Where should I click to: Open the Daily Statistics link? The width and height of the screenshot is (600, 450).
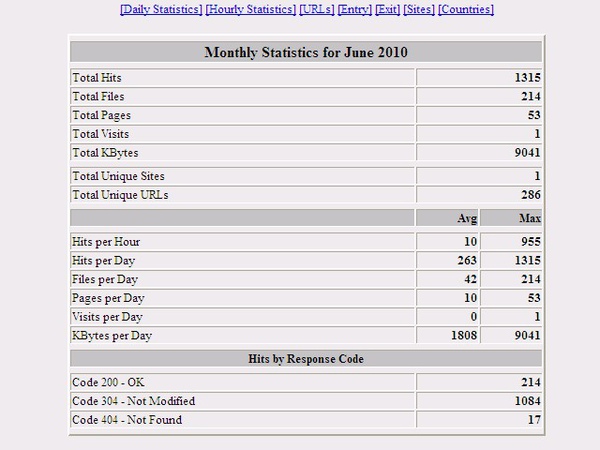tap(161, 9)
